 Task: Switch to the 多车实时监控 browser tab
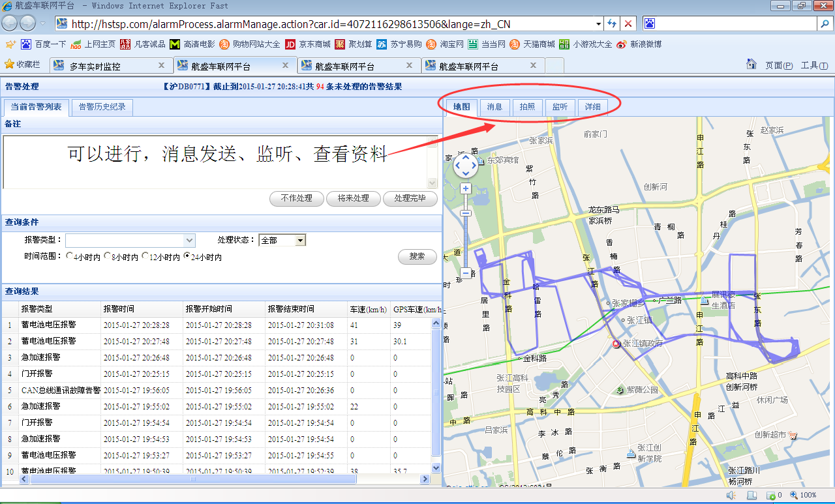pyautogui.click(x=111, y=66)
